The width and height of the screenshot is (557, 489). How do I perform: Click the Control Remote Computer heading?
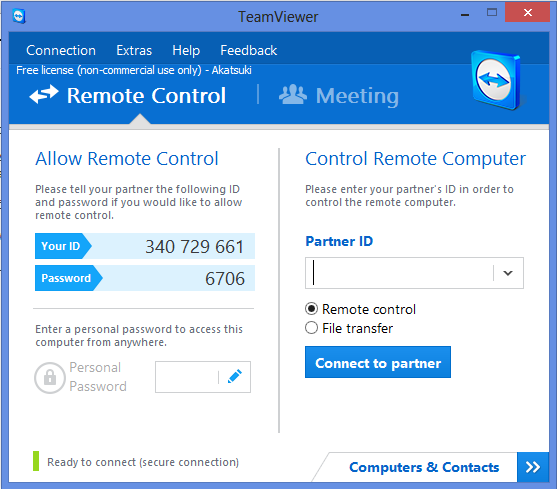tap(415, 158)
